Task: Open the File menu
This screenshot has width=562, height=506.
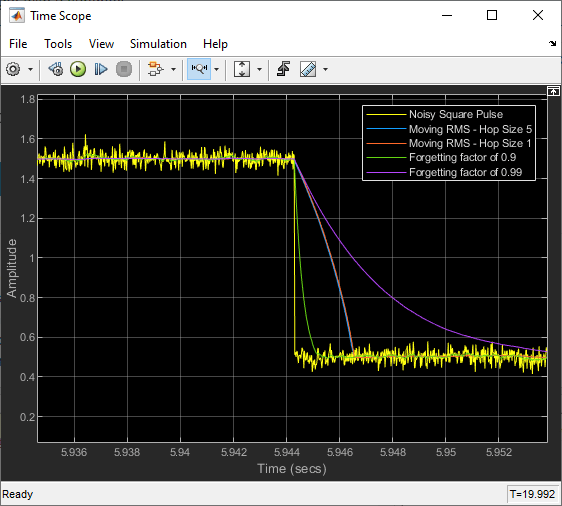Action: [18, 44]
